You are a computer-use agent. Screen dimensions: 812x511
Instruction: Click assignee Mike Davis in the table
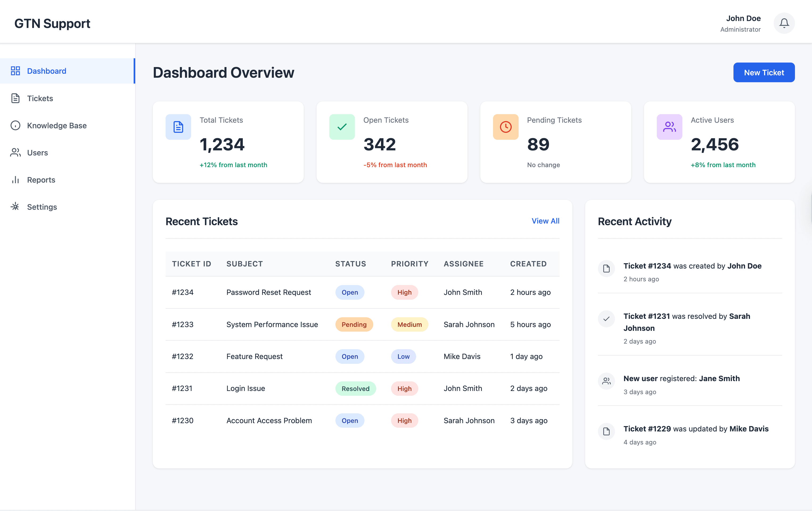tap(462, 356)
